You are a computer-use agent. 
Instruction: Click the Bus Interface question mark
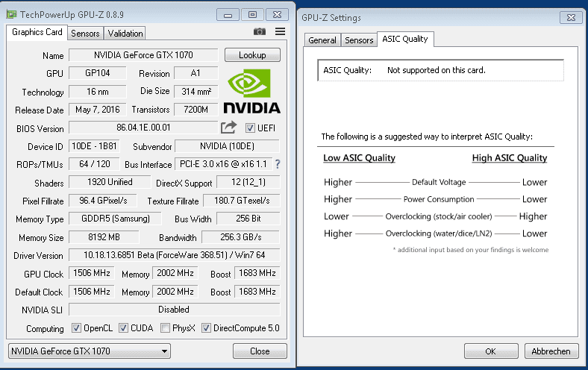(x=278, y=164)
